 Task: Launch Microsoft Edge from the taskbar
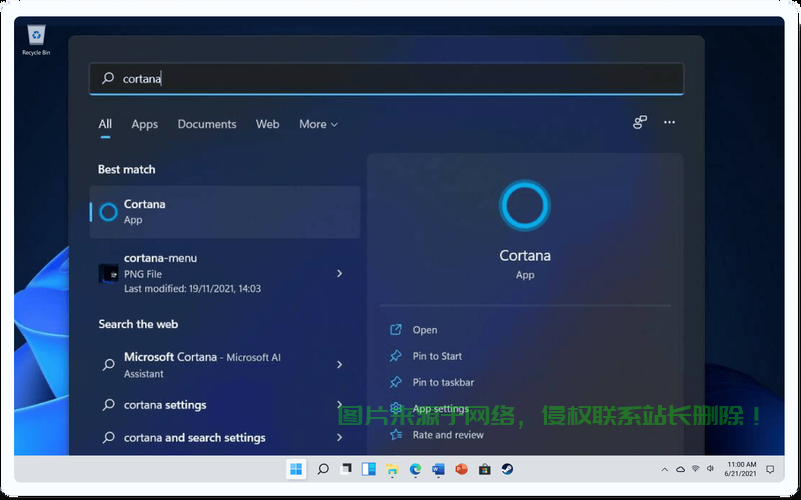coord(415,469)
